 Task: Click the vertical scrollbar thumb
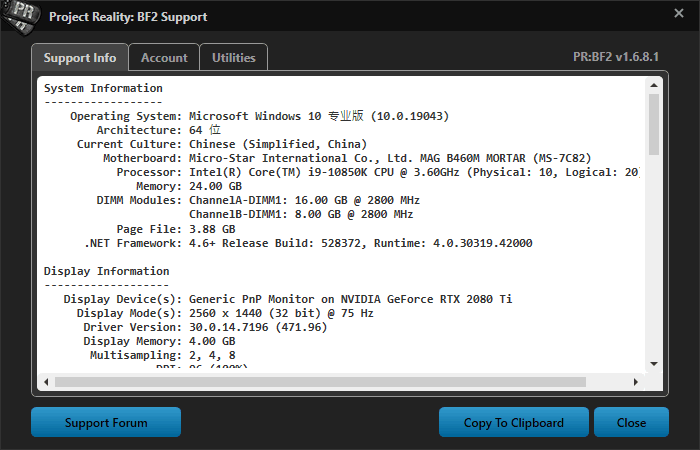click(x=654, y=124)
